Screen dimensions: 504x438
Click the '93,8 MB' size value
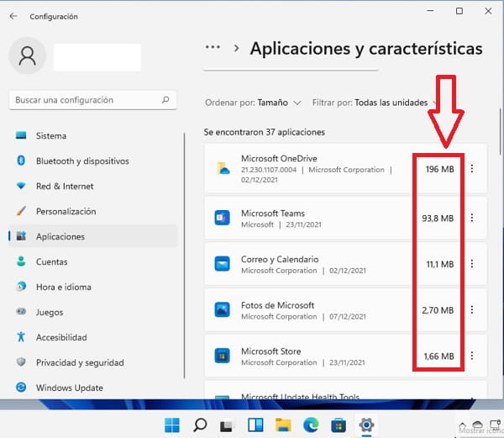[438, 219]
